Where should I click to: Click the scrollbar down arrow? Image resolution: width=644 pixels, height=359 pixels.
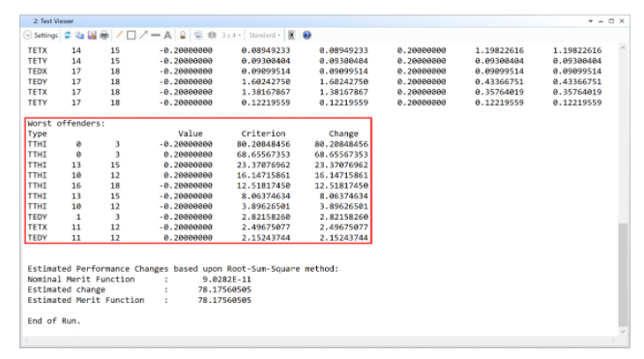(x=623, y=332)
